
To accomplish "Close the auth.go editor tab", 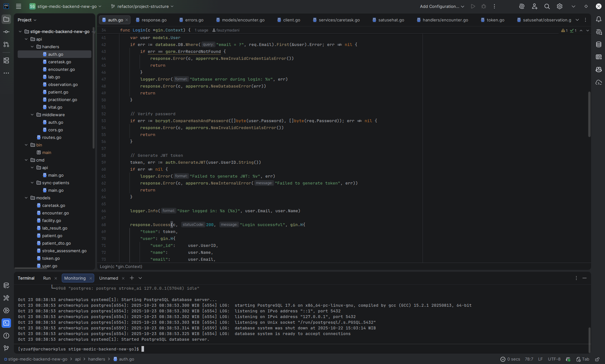I will [x=127, y=20].
